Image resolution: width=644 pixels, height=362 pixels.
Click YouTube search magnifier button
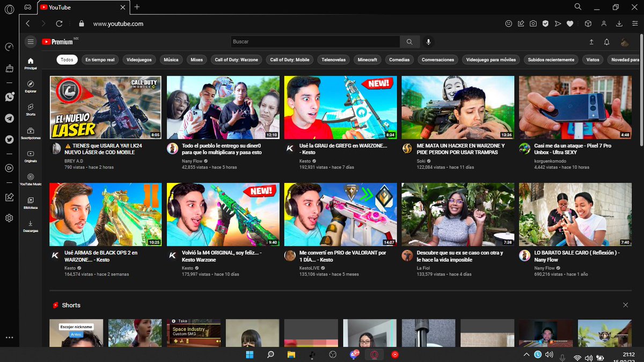[x=409, y=42]
